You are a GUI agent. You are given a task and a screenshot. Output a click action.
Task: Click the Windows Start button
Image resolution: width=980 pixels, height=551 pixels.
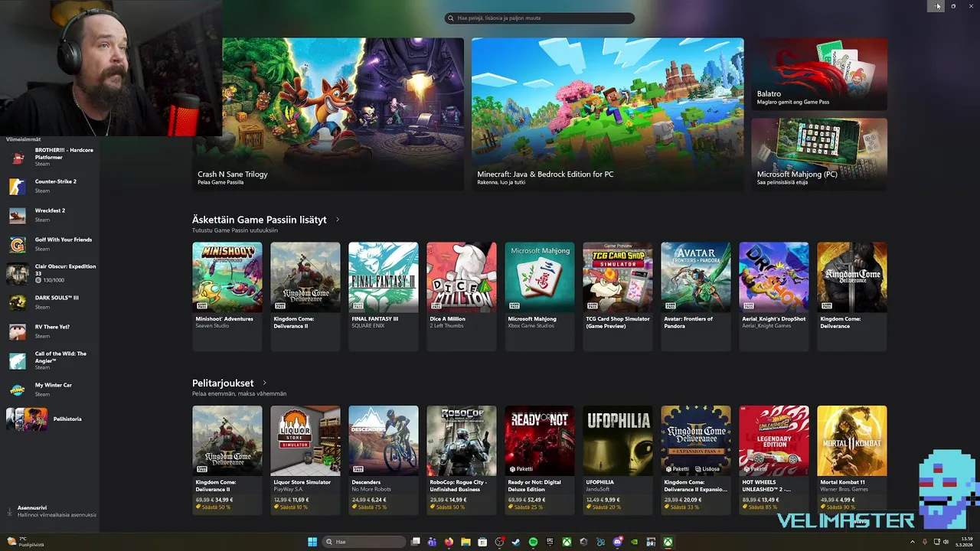pyautogui.click(x=312, y=542)
